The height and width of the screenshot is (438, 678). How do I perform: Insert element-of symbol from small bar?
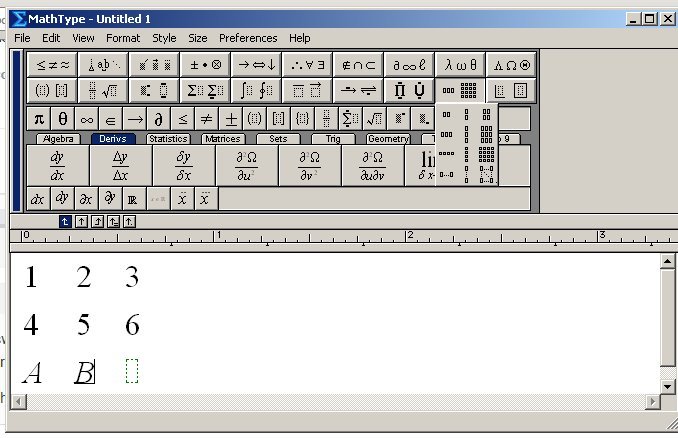pos(111,119)
